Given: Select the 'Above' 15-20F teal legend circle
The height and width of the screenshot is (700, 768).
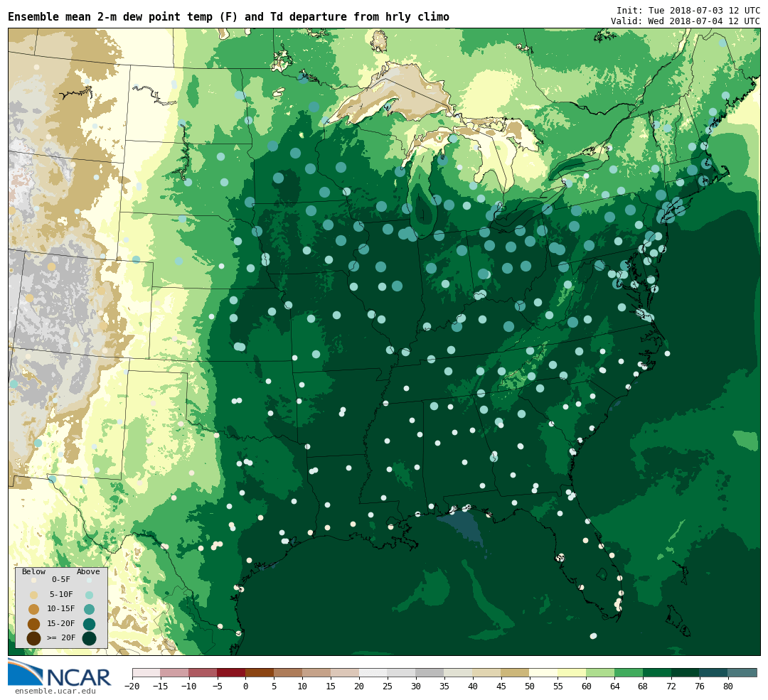Looking at the screenshot, I should [x=89, y=624].
